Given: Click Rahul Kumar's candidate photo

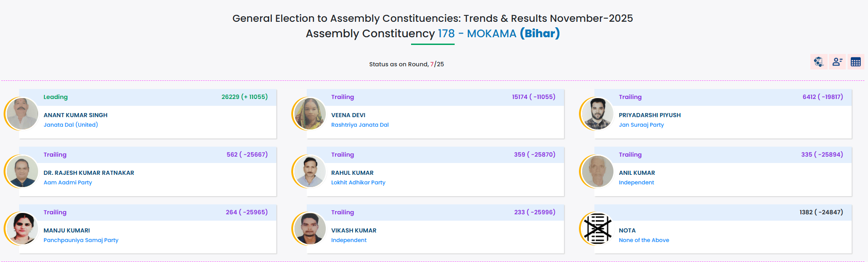Looking at the screenshot, I should 310,171.
